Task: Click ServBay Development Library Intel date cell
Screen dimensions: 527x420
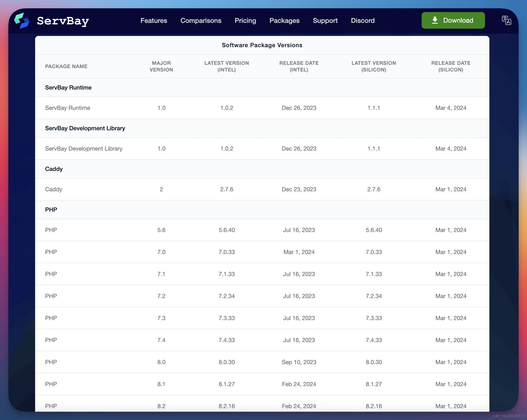Action: pyautogui.click(x=299, y=149)
